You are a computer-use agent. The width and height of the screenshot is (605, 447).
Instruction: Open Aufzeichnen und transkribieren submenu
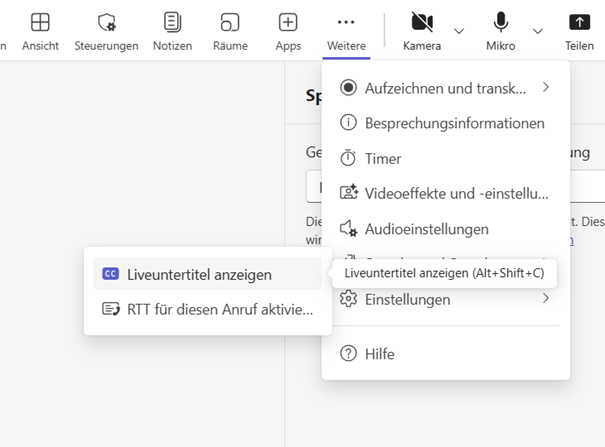tap(445, 88)
